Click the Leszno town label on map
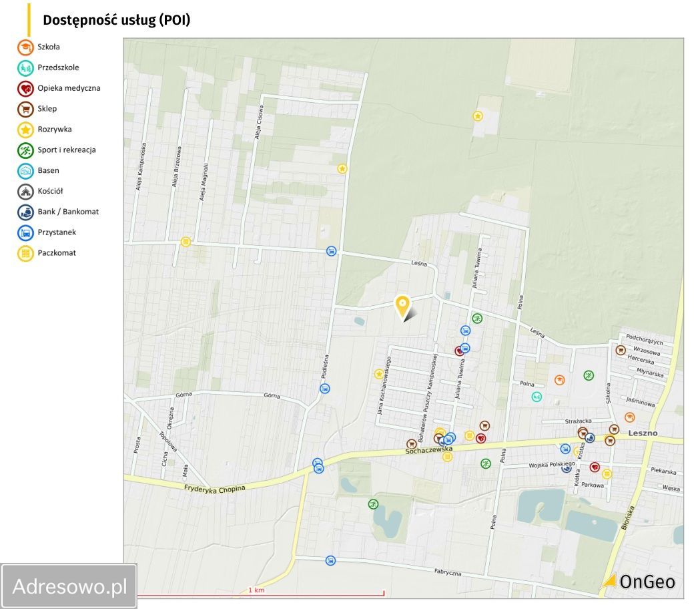 [x=642, y=433]
